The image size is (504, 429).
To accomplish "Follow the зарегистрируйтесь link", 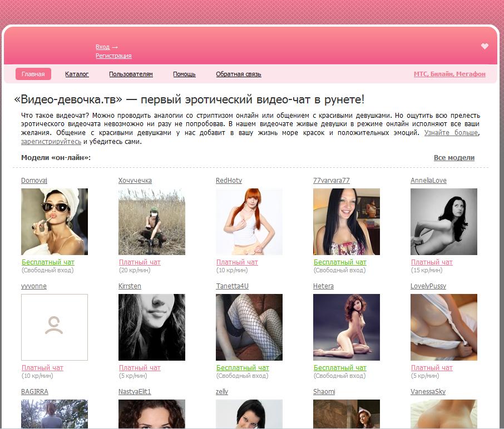I will pyautogui.click(x=51, y=142).
